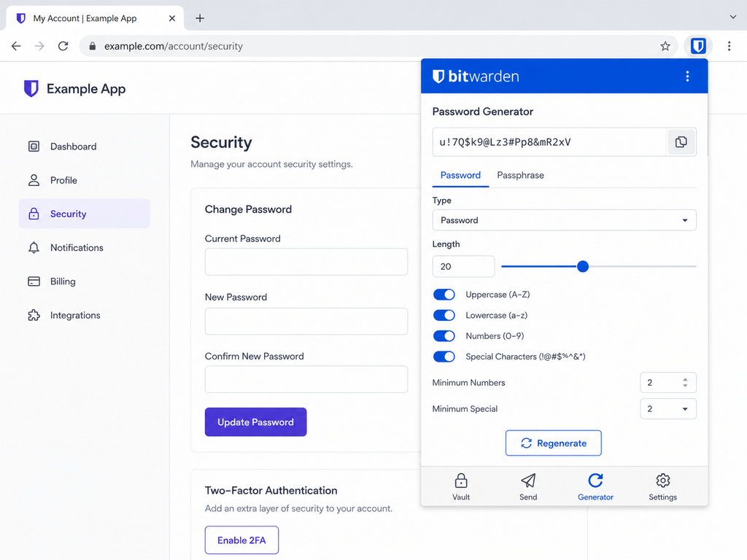
Task: Click Update Password
Action: (256, 422)
